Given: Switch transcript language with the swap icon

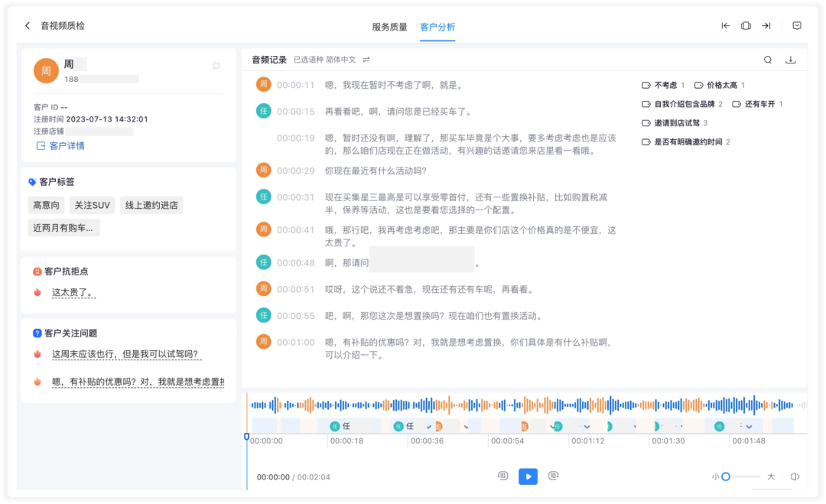Looking at the screenshot, I should pyautogui.click(x=366, y=60).
